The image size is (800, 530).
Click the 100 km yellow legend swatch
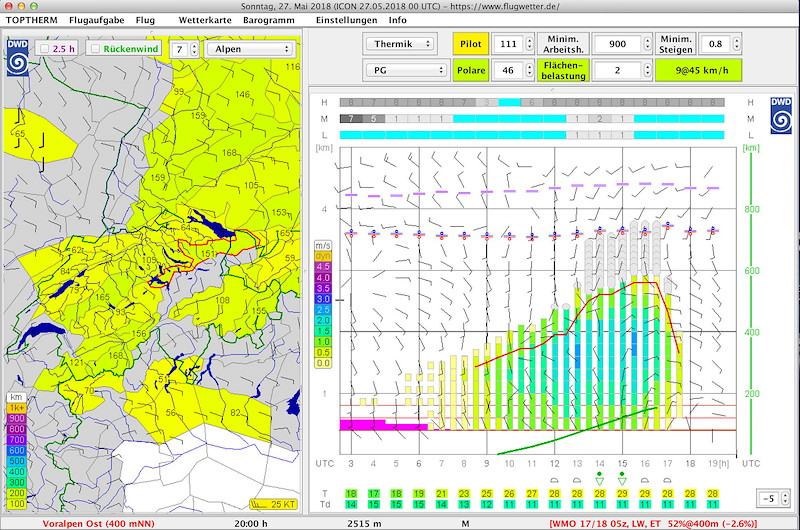coord(16,504)
